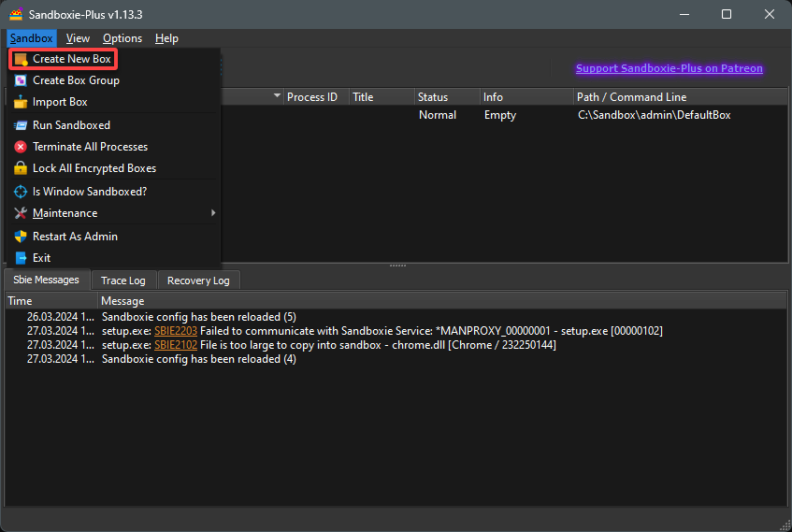Select the 'config has been reloaded (5)' message
This screenshot has height=532, width=792.
[199, 317]
